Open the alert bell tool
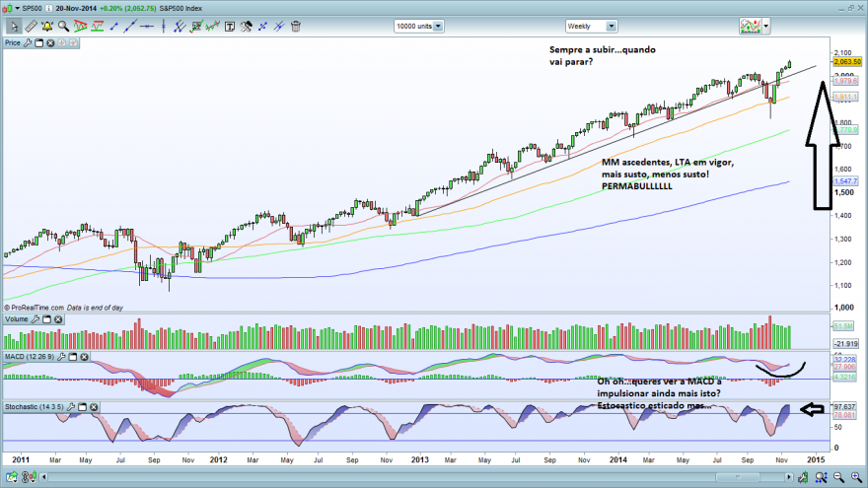Viewport: 868px width, 488px height. click(47, 26)
